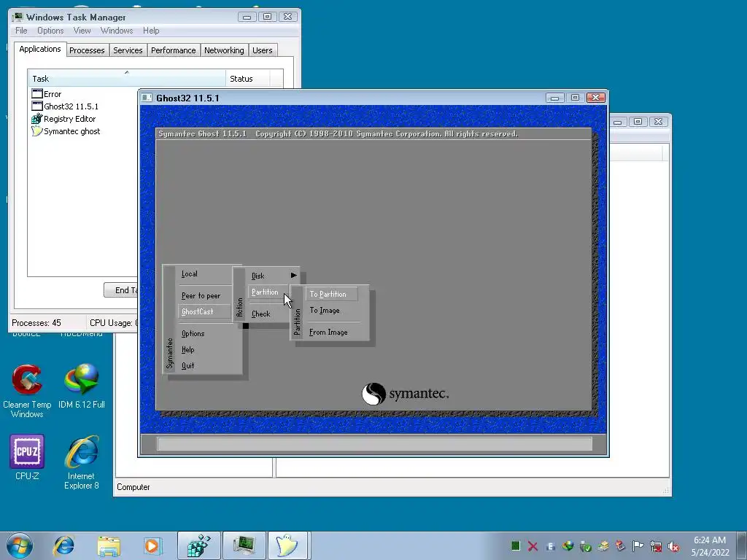
Task: Open Task Manager View menu
Action: [82, 31]
